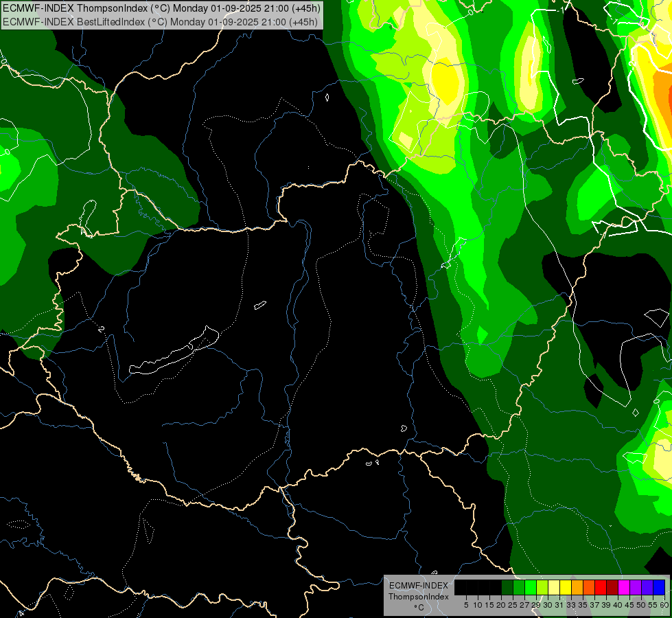Click legend tick value '50'
This screenshot has width=672, height=618.
[x=641, y=605]
